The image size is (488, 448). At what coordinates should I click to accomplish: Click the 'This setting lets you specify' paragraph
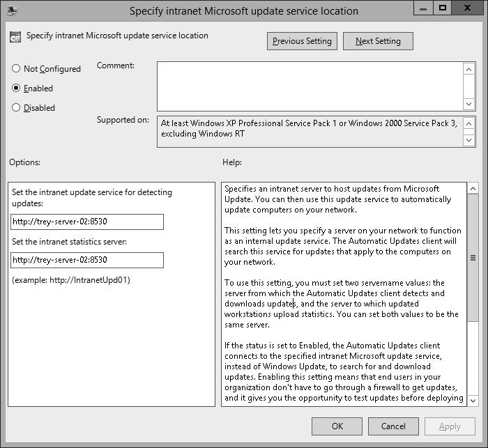coord(343,246)
